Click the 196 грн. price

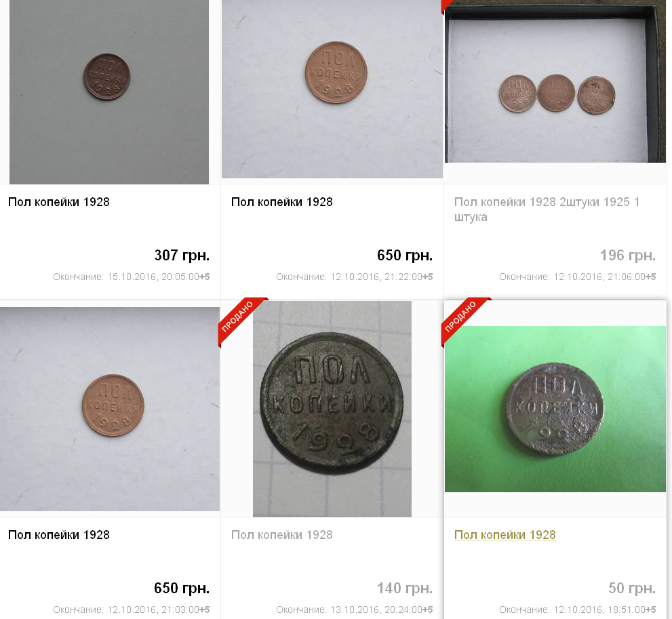tap(627, 256)
